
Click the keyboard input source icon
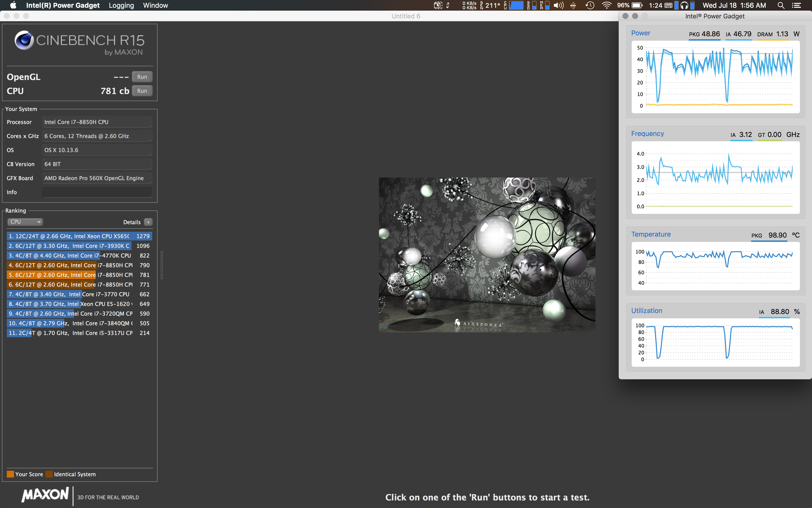click(668, 5)
